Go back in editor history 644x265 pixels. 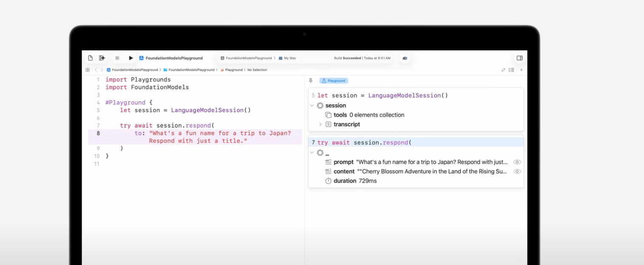pos(96,70)
